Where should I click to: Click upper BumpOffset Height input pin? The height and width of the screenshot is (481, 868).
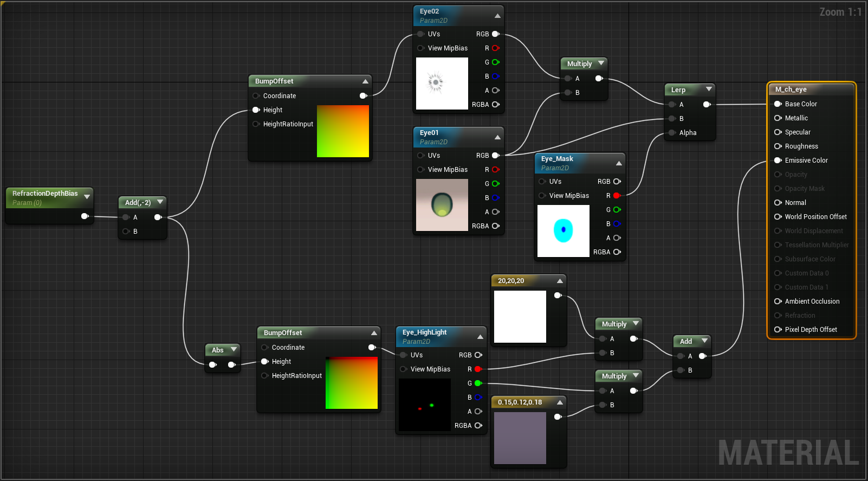[x=256, y=110]
